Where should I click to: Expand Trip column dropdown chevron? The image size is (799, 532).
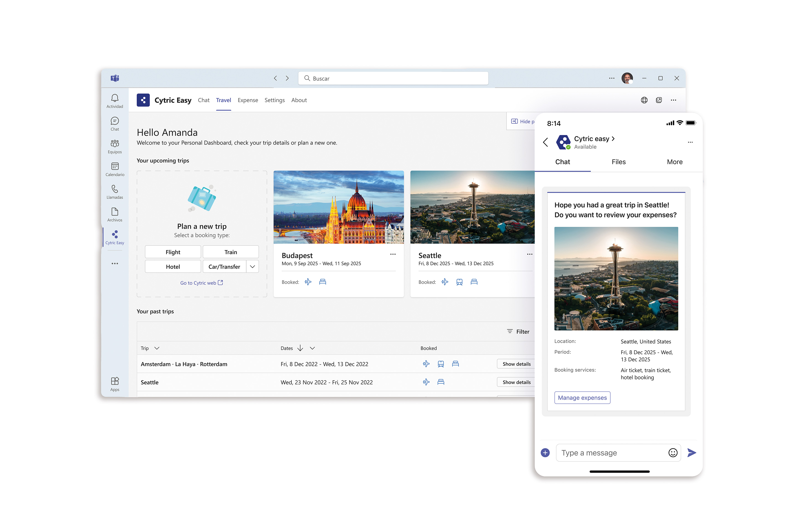click(x=157, y=348)
